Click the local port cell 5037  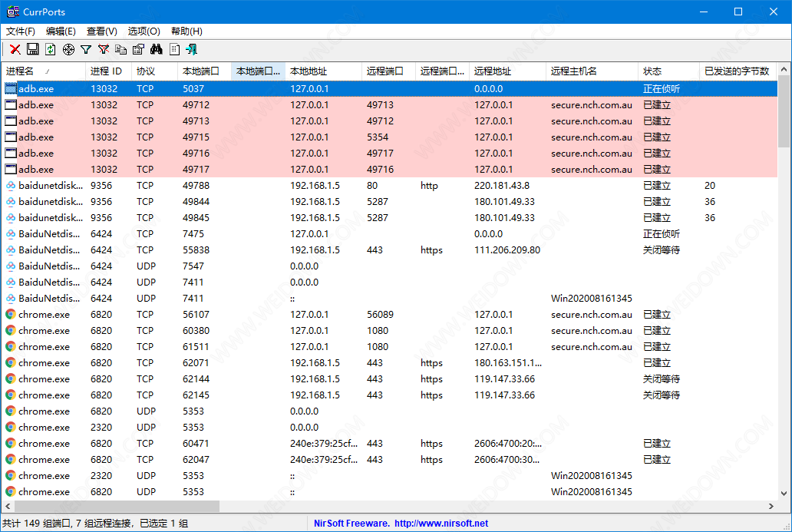(193, 89)
